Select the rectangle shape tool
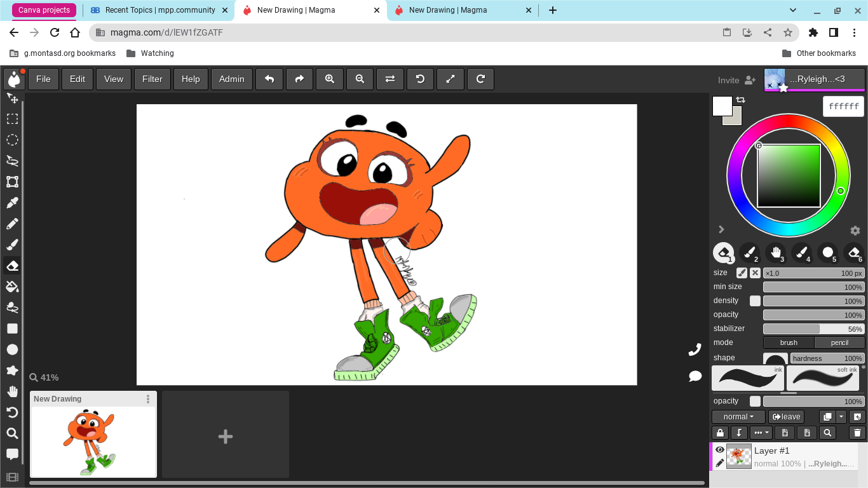Image resolution: width=868 pixels, height=488 pixels. (x=12, y=329)
